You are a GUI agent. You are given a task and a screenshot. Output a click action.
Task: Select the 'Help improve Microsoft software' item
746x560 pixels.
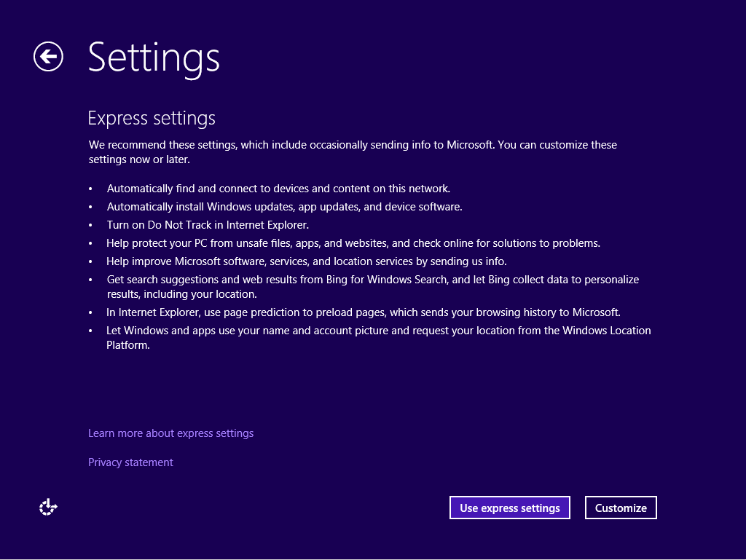[306, 261]
